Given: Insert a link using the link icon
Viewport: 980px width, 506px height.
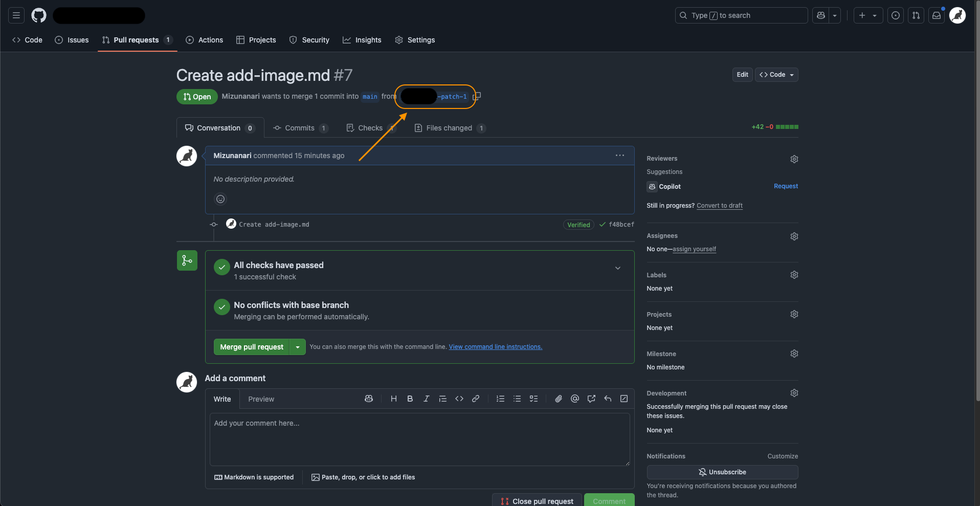Looking at the screenshot, I should tap(475, 399).
